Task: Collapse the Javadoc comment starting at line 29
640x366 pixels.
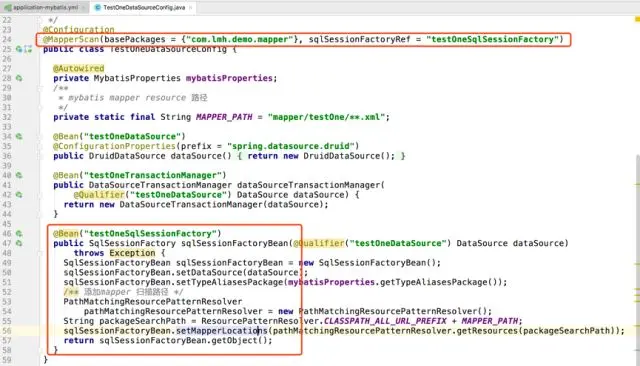Action: pos(40,88)
